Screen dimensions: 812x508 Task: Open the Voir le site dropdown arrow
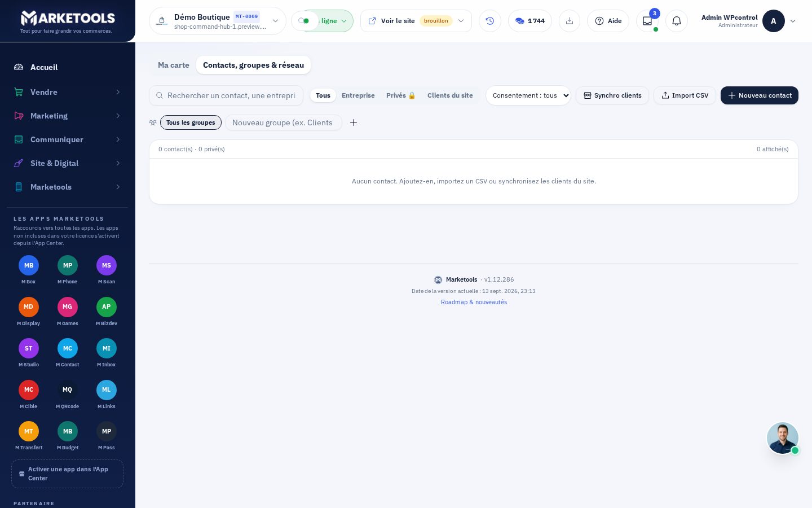tap(461, 21)
